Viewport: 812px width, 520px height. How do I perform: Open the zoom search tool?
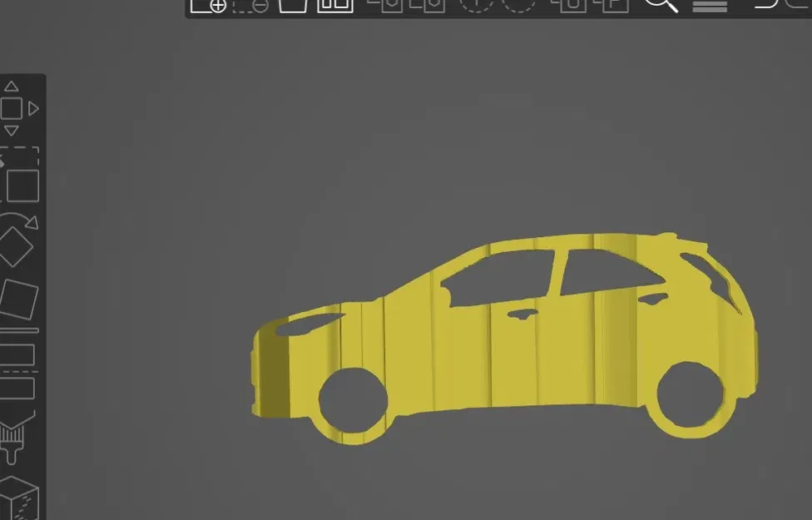pos(661,8)
